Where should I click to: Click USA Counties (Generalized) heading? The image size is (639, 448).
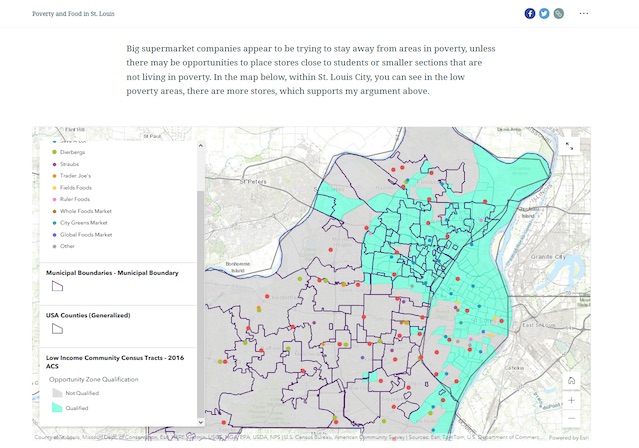[88, 315]
